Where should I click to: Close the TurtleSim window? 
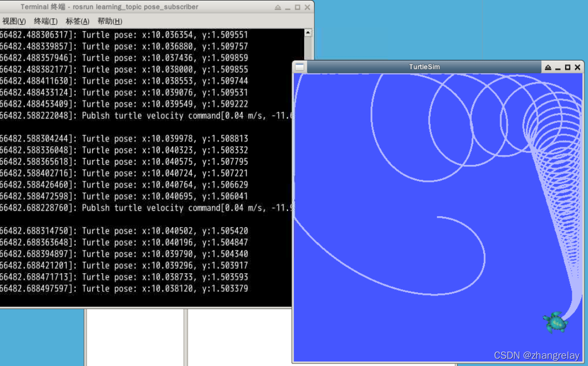[x=578, y=67]
